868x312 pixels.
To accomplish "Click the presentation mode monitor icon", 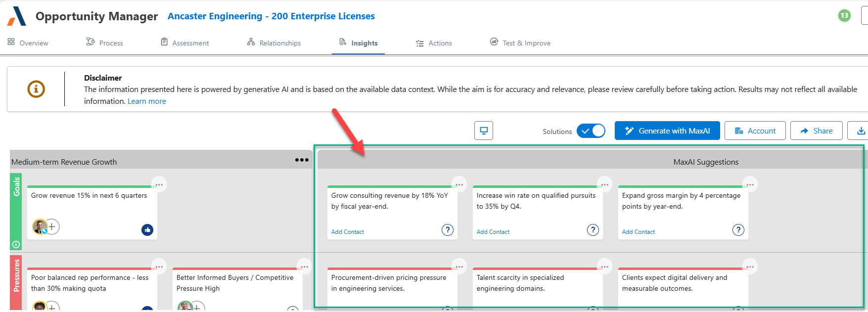I will point(483,131).
